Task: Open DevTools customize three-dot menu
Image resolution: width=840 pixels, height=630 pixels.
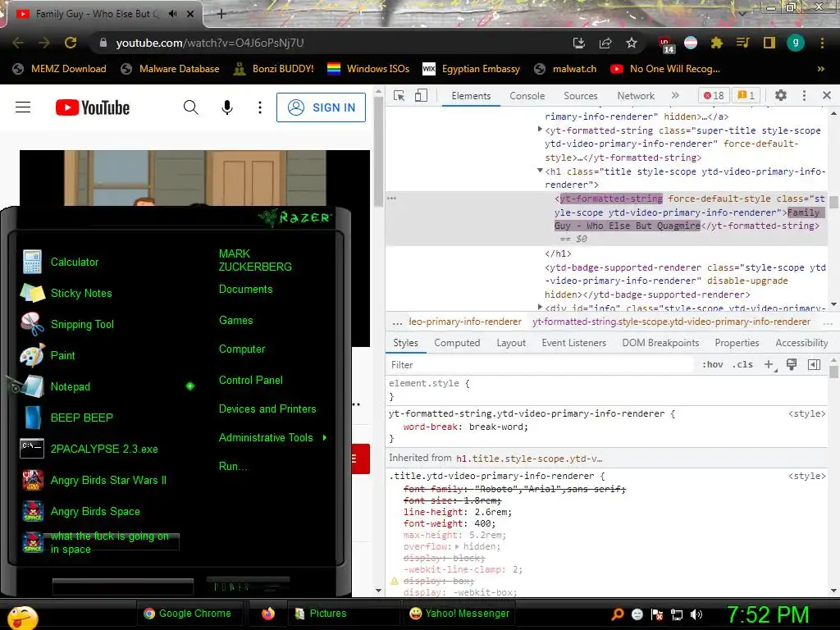Action: (804, 95)
